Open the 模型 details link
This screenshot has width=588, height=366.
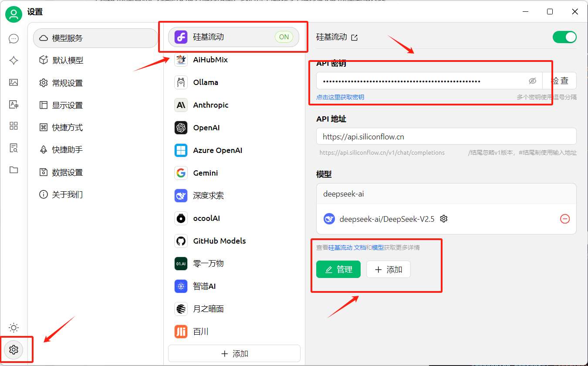pyautogui.click(x=378, y=247)
